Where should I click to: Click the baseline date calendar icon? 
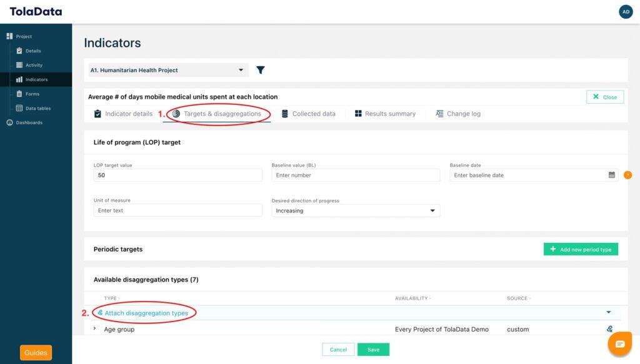[611, 175]
